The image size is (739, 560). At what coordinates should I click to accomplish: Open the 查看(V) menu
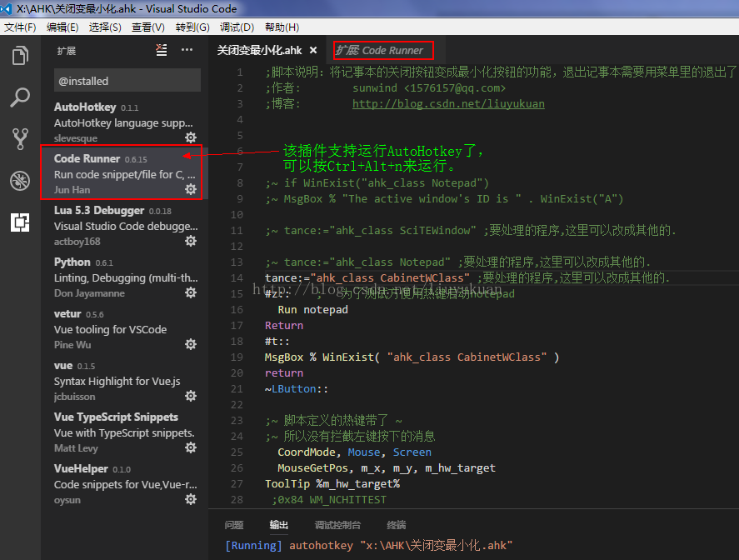[148, 27]
